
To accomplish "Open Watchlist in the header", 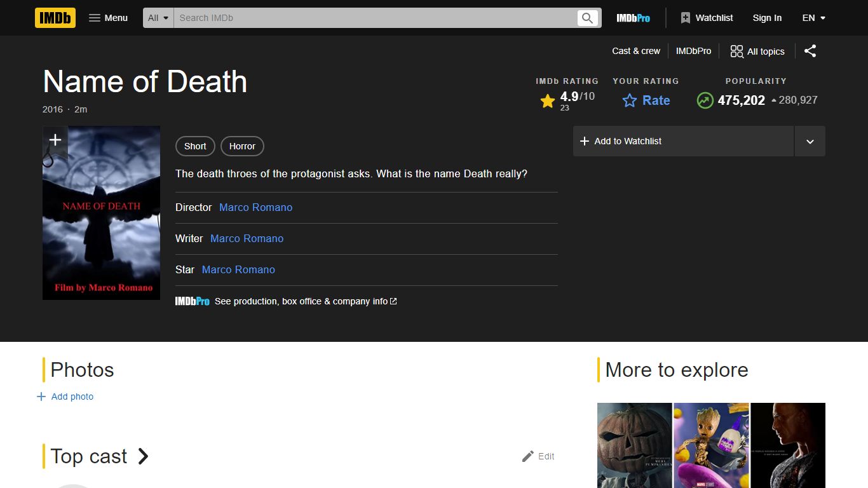I will pyautogui.click(x=707, y=18).
